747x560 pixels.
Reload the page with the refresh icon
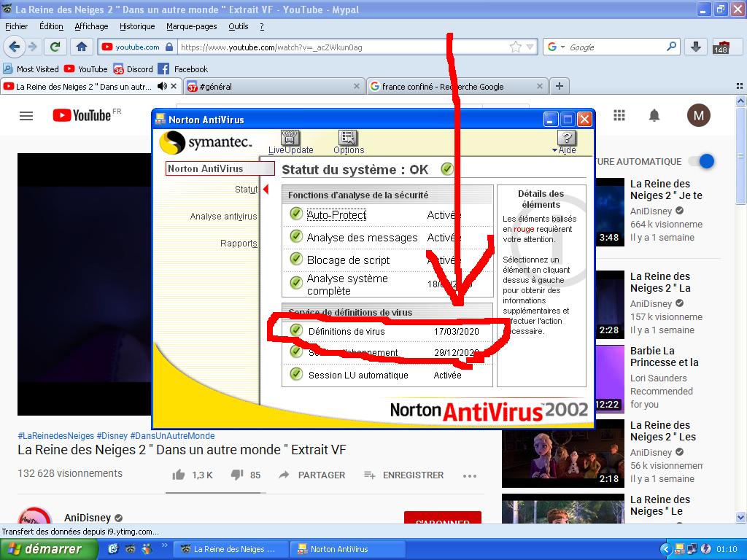[55, 47]
